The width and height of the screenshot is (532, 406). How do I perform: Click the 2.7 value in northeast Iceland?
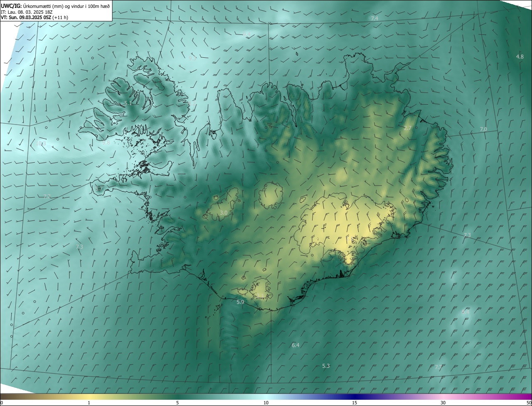coord(408,128)
